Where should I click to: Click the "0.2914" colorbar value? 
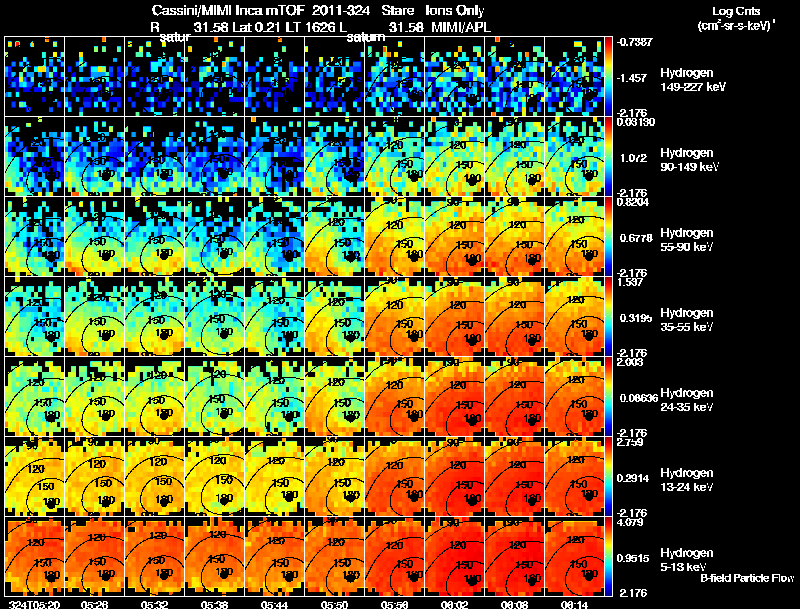pyautogui.click(x=634, y=478)
